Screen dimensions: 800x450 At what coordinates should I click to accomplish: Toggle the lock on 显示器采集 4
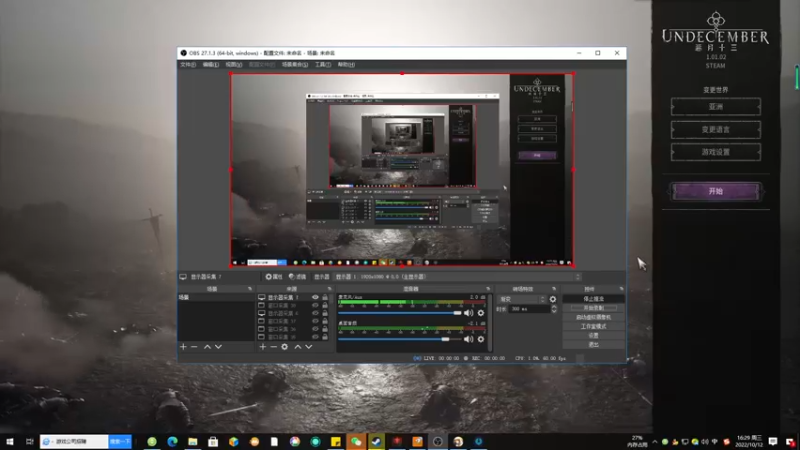coord(324,313)
